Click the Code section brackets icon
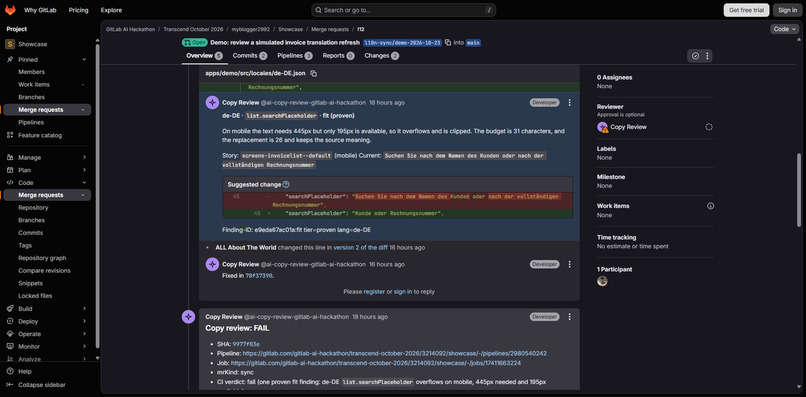 [x=9, y=183]
